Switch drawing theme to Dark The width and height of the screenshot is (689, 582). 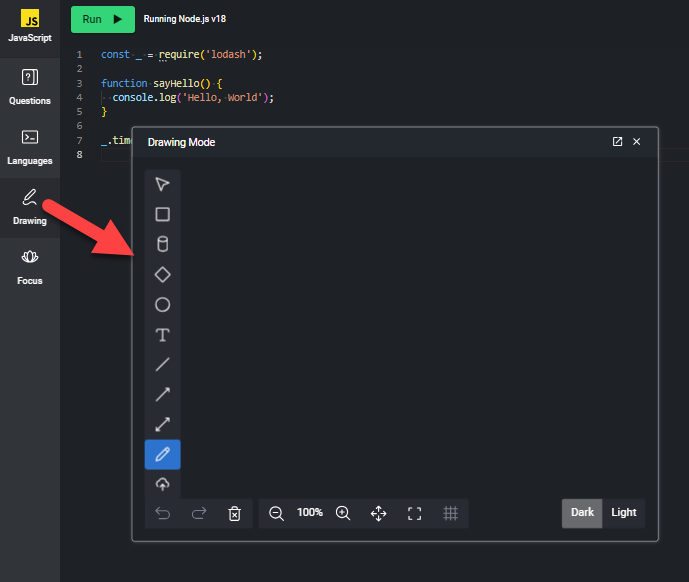click(x=582, y=513)
